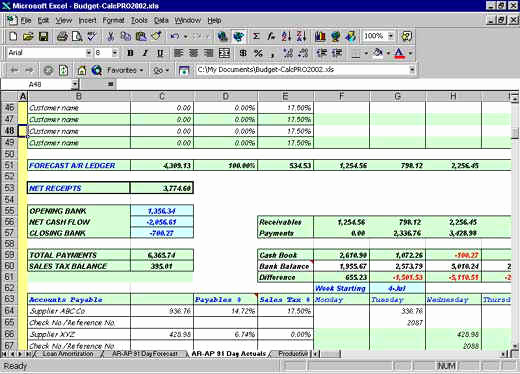Screen dimensions: 520x374
Task: Apply percent style format
Action: click(x=258, y=53)
